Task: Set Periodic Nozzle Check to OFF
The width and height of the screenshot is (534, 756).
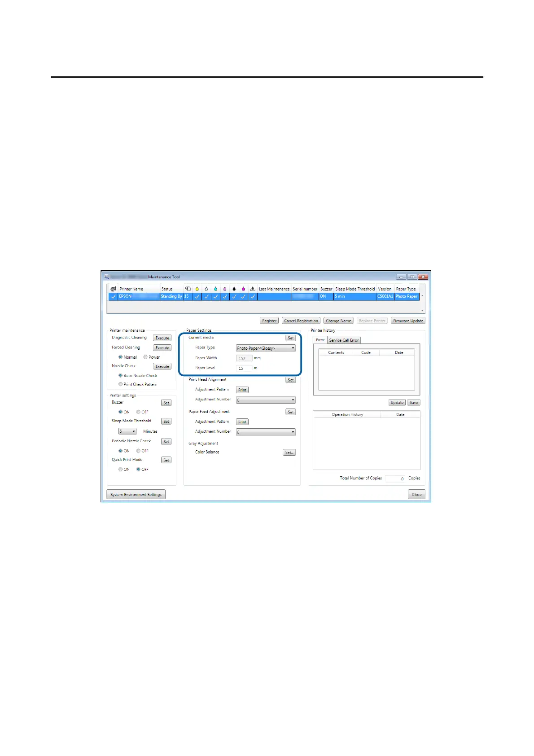Action: [139, 451]
